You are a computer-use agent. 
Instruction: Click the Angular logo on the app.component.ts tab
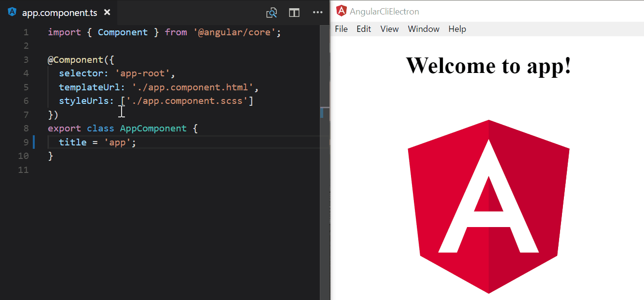click(11, 13)
